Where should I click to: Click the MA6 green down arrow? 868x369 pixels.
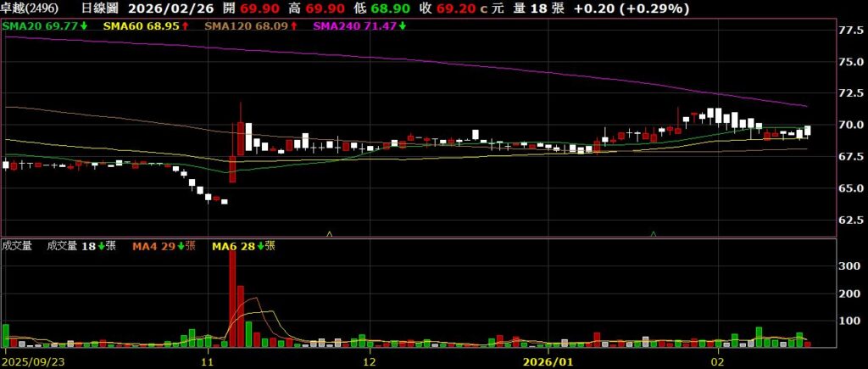261,246
